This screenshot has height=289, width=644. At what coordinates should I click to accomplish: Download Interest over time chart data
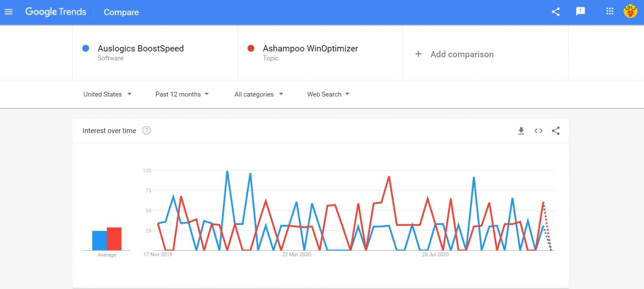521,131
